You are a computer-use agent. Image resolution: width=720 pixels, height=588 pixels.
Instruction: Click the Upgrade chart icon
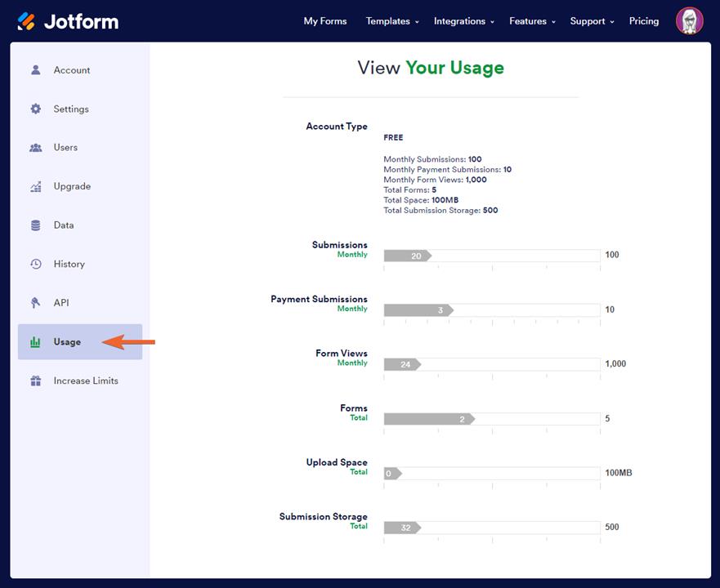[x=35, y=186]
